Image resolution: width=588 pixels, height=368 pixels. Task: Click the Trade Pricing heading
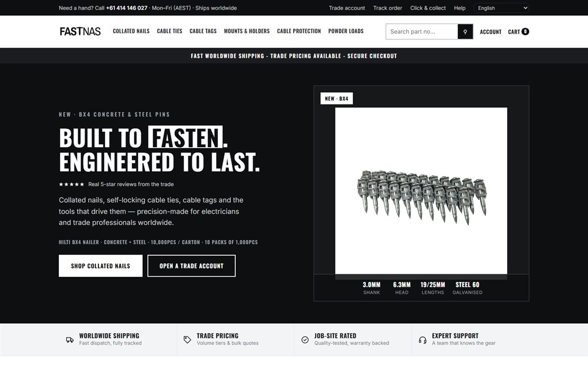coord(218,336)
